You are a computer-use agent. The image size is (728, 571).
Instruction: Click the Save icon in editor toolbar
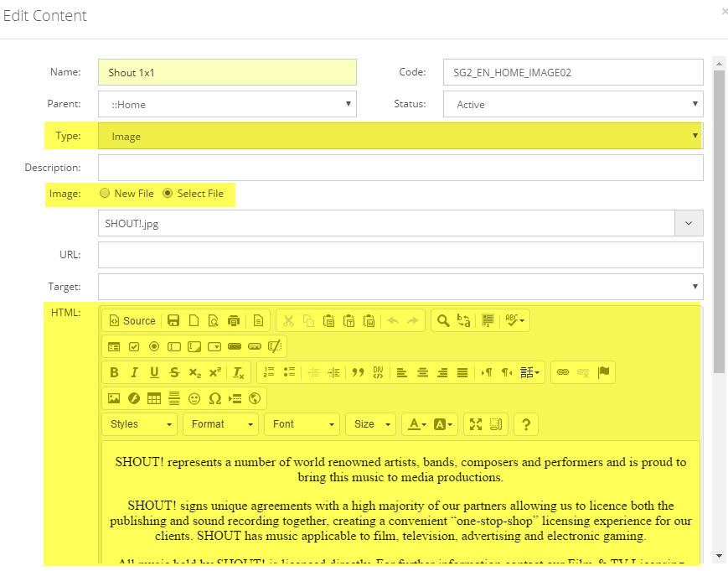pyautogui.click(x=173, y=320)
